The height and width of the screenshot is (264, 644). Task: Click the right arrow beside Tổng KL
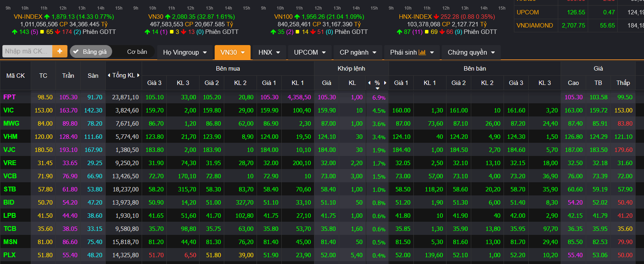(138, 75)
